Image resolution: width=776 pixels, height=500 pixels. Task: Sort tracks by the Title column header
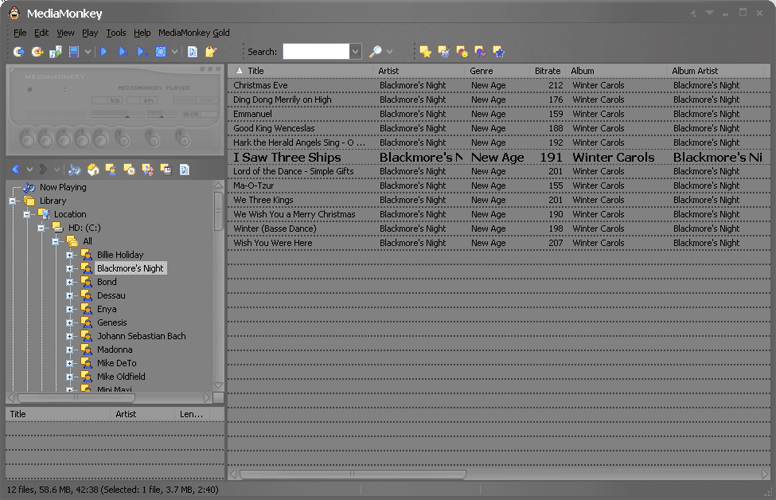pos(301,71)
